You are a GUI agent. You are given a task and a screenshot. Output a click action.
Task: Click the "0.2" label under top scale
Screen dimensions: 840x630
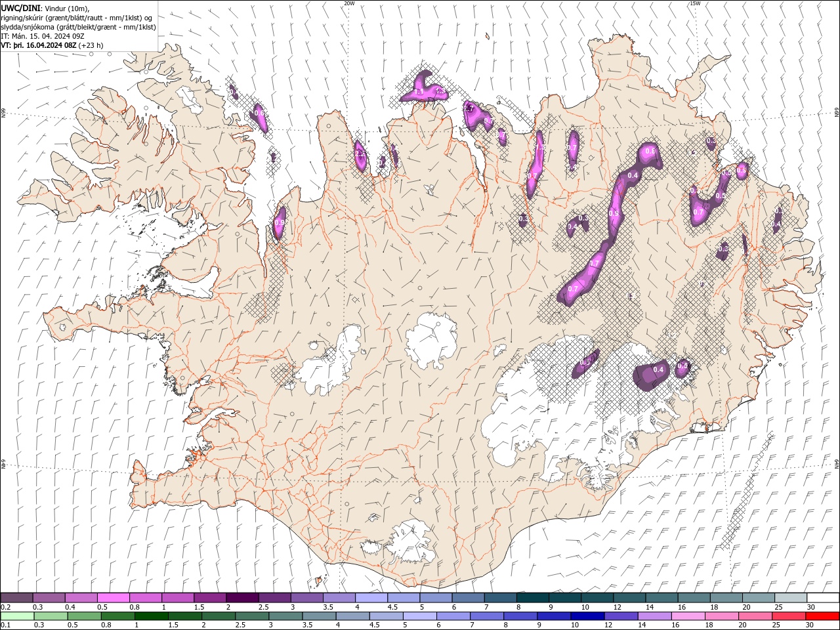click(x=5, y=607)
